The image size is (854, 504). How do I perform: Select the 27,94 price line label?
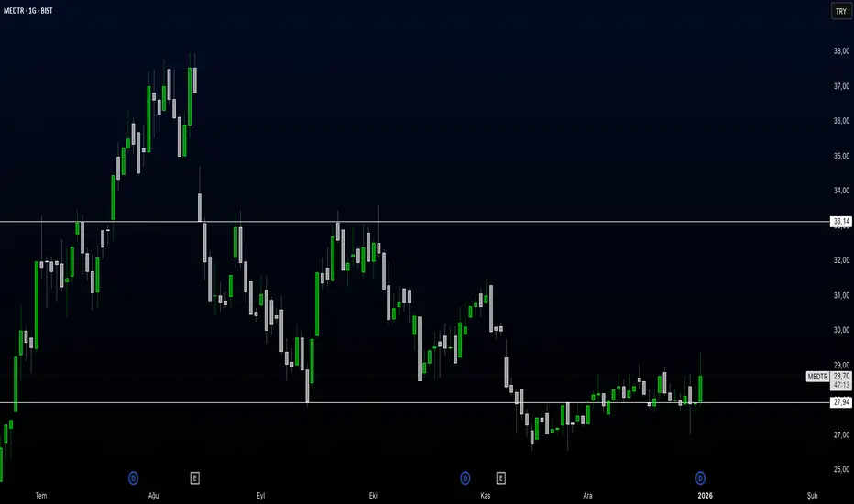pyautogui.click(x=841, y=402)
